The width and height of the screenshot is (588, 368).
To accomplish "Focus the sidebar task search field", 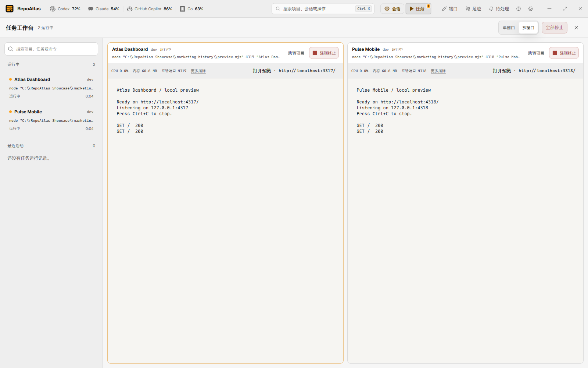I will tap(51, 49).
